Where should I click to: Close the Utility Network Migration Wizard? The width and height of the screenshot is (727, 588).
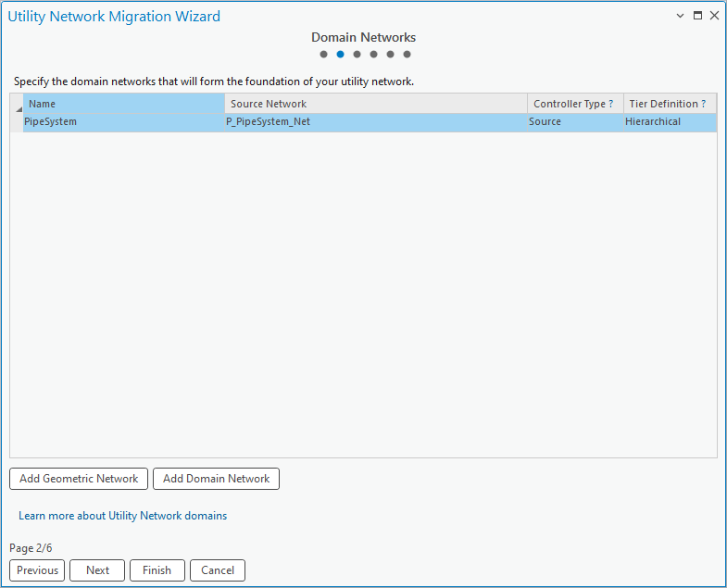coord(714,16)
